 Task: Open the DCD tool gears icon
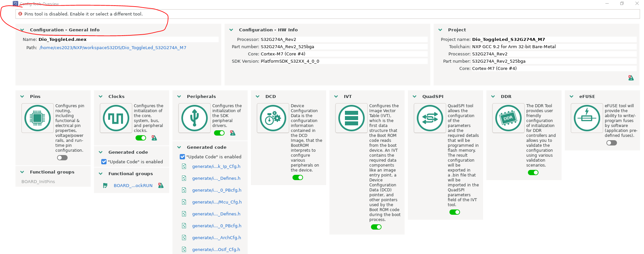273,118
